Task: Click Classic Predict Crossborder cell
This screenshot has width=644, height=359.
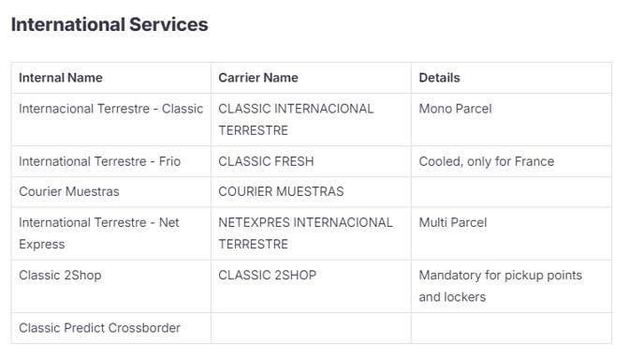Action: tap(110, 328)
